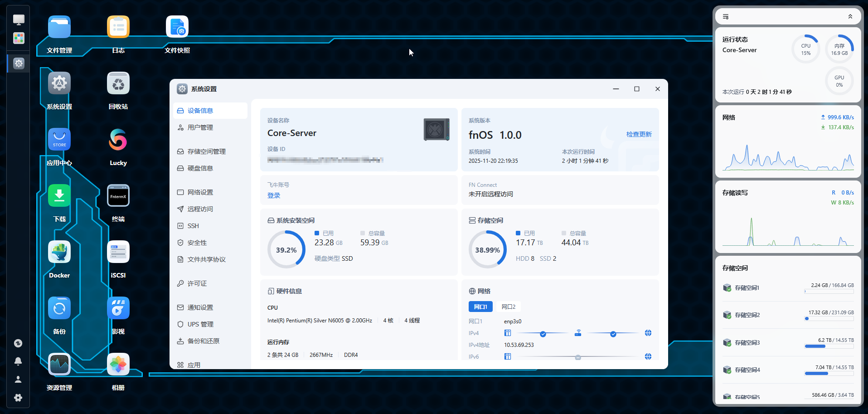The width and height of the screenshot is (868, 414).
Task: Open 网络设置 in the sidebar
Action: pos(210,192)
